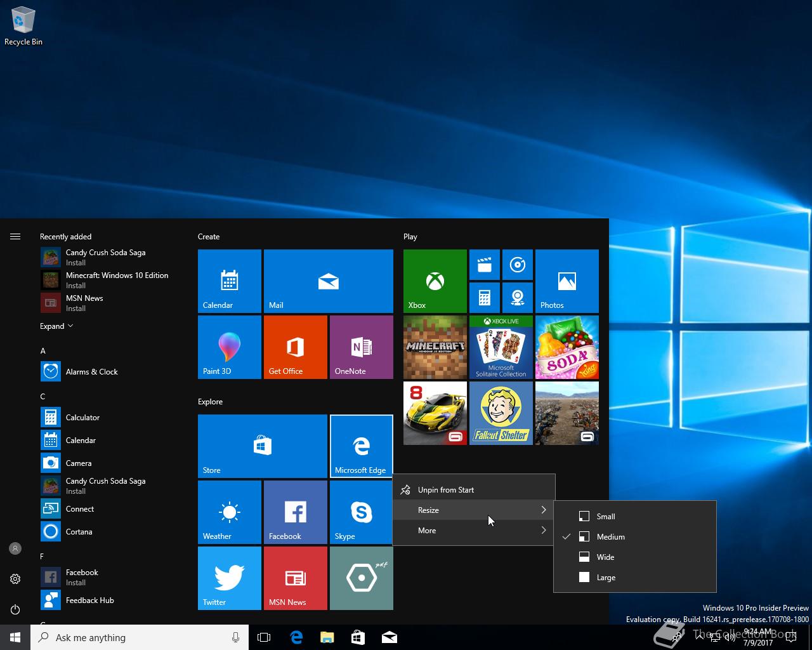Open Feedback Hub from app list
This screenshot has width=812, height=650.
(112, 600)
